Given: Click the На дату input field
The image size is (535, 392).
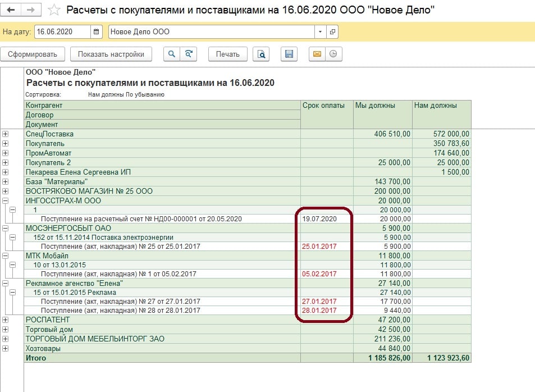Looking at the screenshot, I should [62, 32].
